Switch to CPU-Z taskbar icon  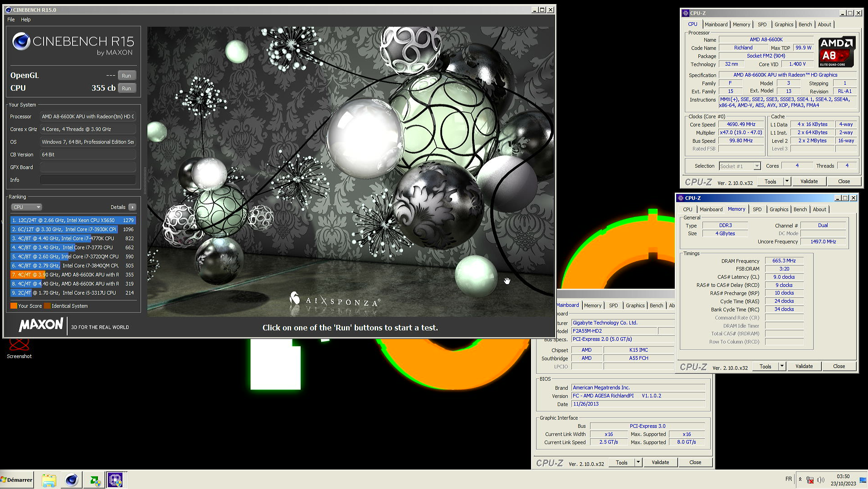point(115,480)
